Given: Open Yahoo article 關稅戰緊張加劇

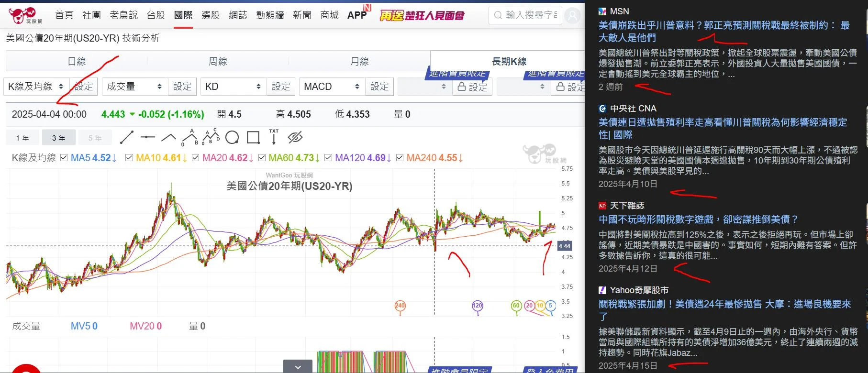Looking at the screenshot, I should [x=725, y=310].
